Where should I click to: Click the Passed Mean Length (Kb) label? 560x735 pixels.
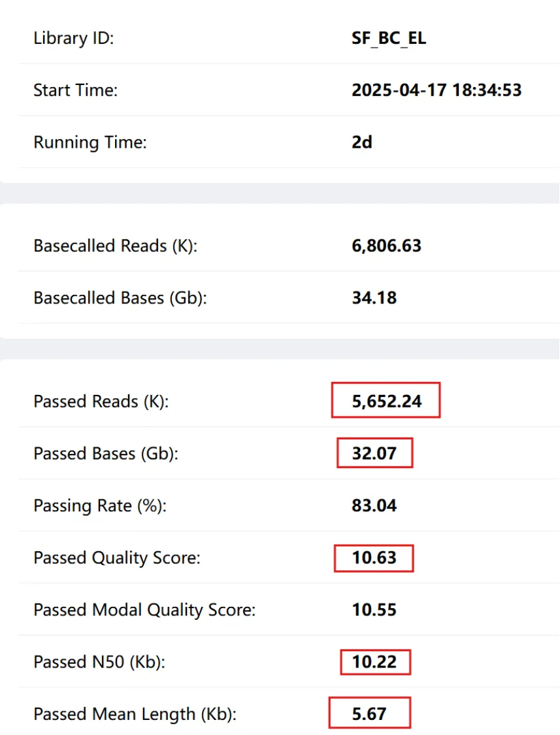pyautogui.click(x=135, y=714)
